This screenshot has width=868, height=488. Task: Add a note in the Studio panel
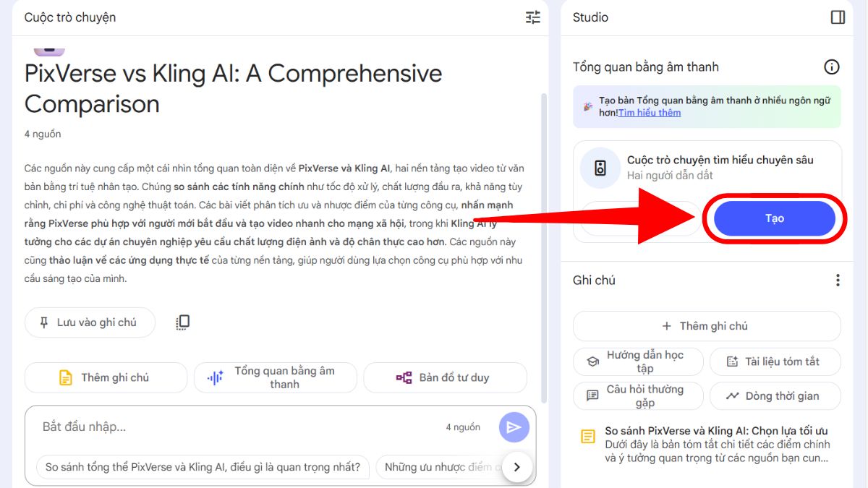[x=707, y=326]
